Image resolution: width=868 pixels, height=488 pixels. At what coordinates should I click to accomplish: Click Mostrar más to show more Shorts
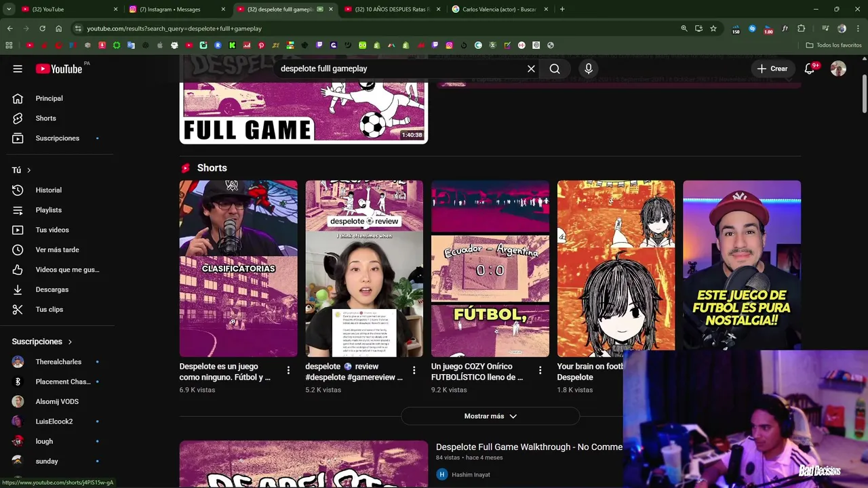(x=490, y=416)
